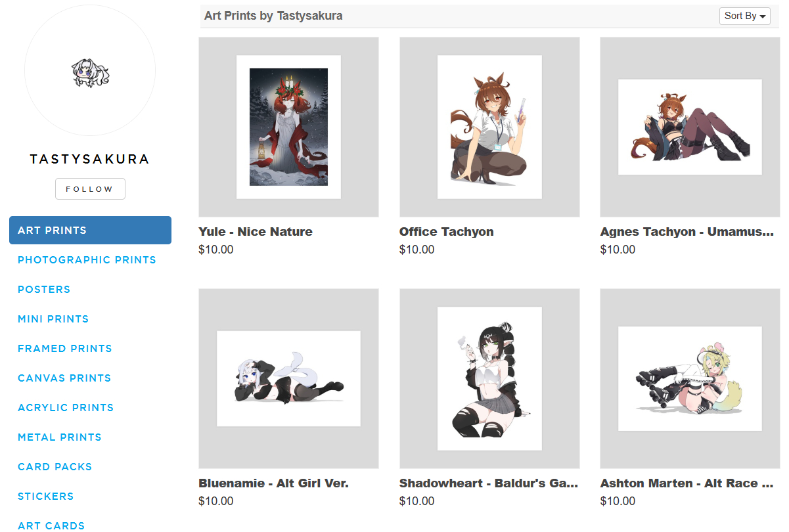789x532 pixels.
Task: Go to the Stickers category
Action: pyautogui.click(x=46, y=497)
